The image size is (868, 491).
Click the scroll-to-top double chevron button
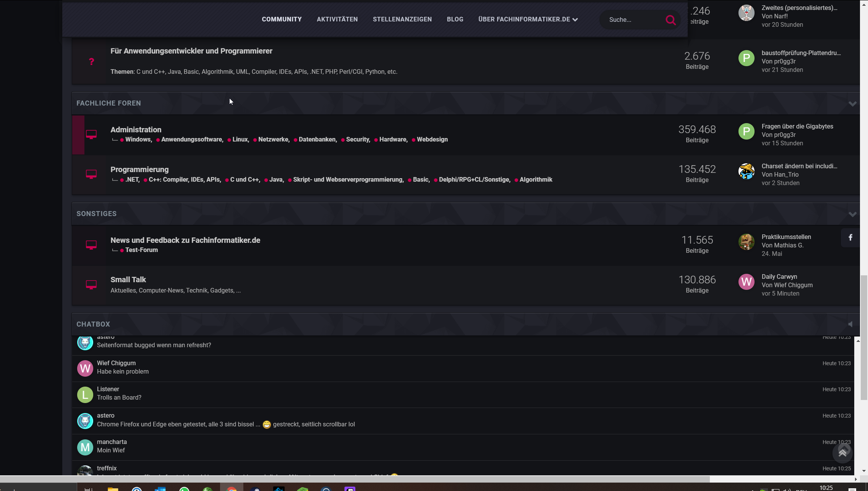(x=842, y=453)
